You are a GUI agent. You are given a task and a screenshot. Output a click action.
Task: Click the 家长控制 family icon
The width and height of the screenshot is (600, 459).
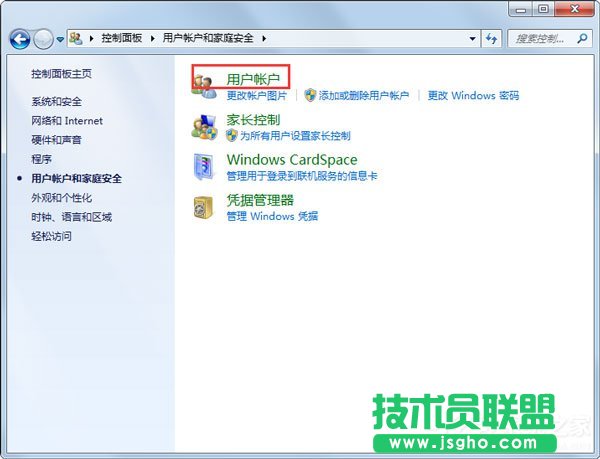(x=204, y=127)
